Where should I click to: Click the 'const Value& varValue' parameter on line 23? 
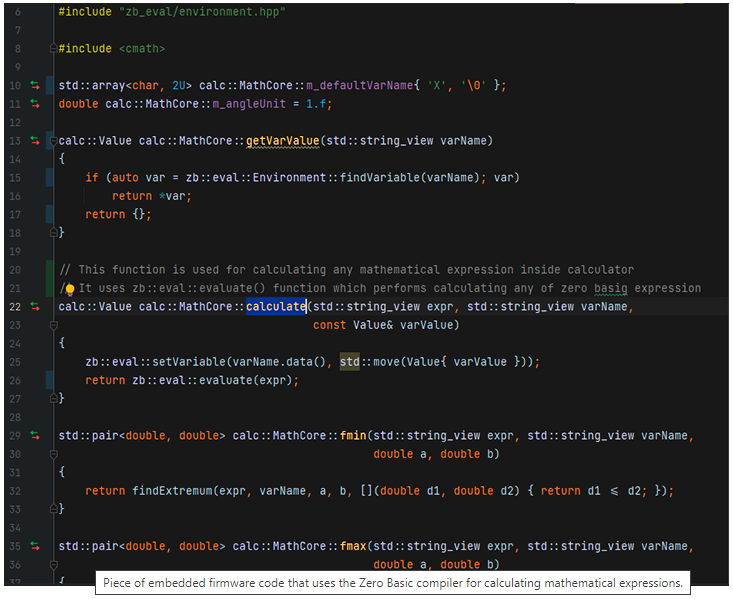(383, 325)
